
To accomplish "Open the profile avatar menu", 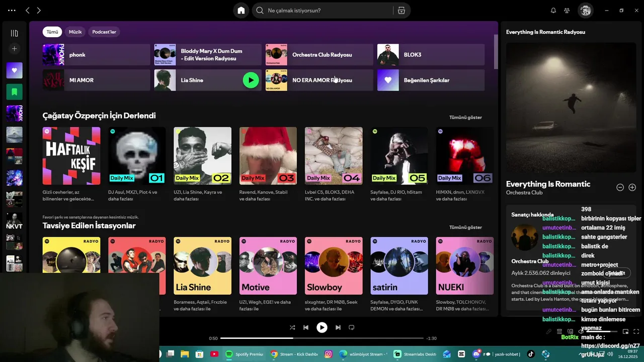I will (x=585, y=10).
